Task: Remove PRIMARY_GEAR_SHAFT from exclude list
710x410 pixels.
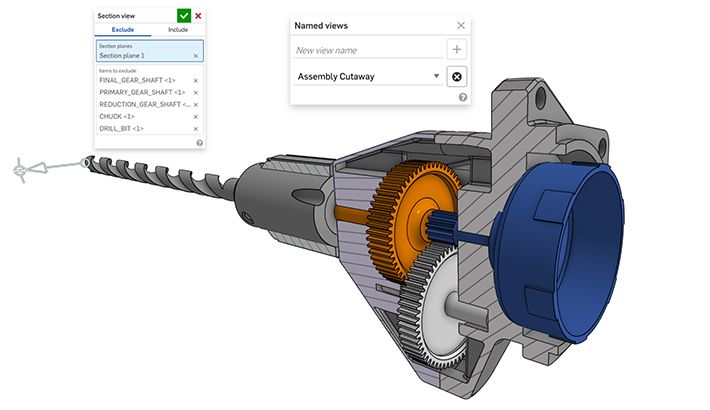Action: click(x=196, y=92)
